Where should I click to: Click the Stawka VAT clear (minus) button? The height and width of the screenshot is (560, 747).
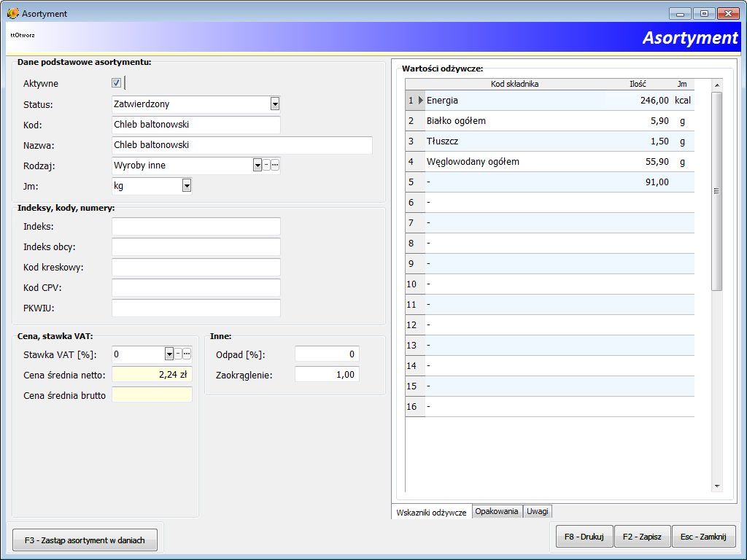[x=178, y=354]
